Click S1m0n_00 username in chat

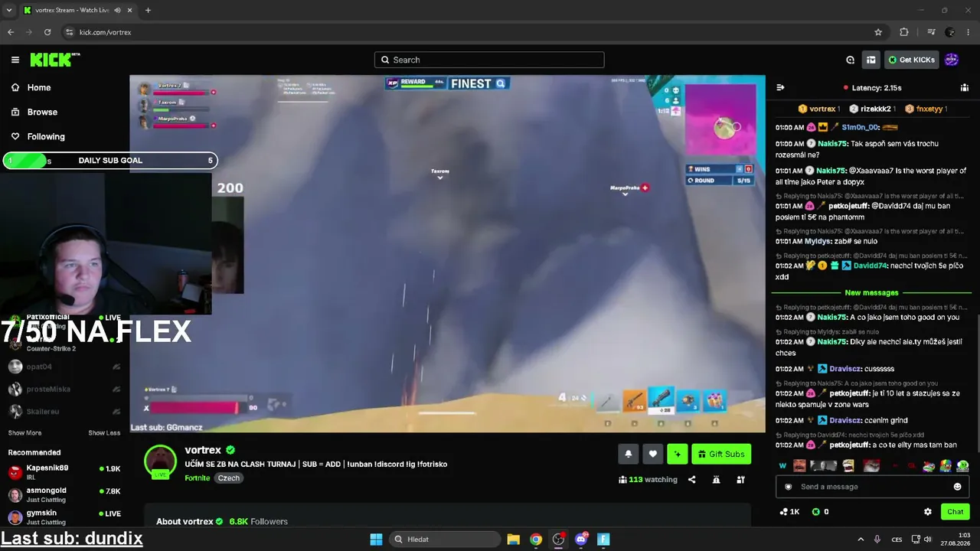pyautogui.click(x=859, y=127)
